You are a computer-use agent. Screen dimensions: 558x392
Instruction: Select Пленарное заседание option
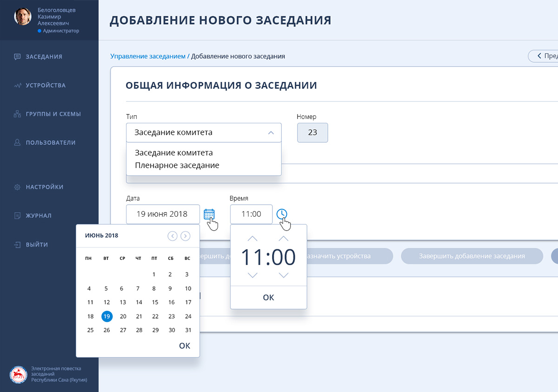click(177, 165)
